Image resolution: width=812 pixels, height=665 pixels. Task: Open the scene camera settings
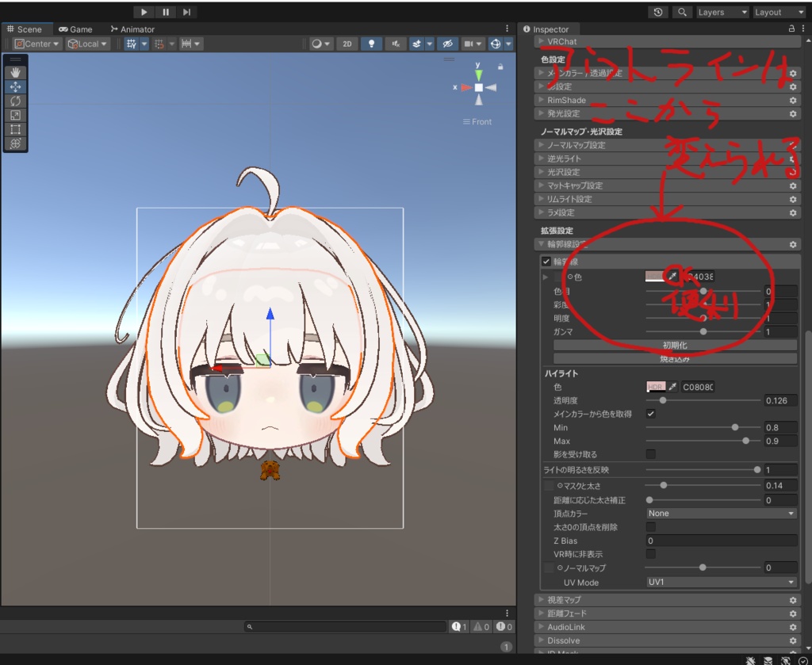click(x=473, y=44)
